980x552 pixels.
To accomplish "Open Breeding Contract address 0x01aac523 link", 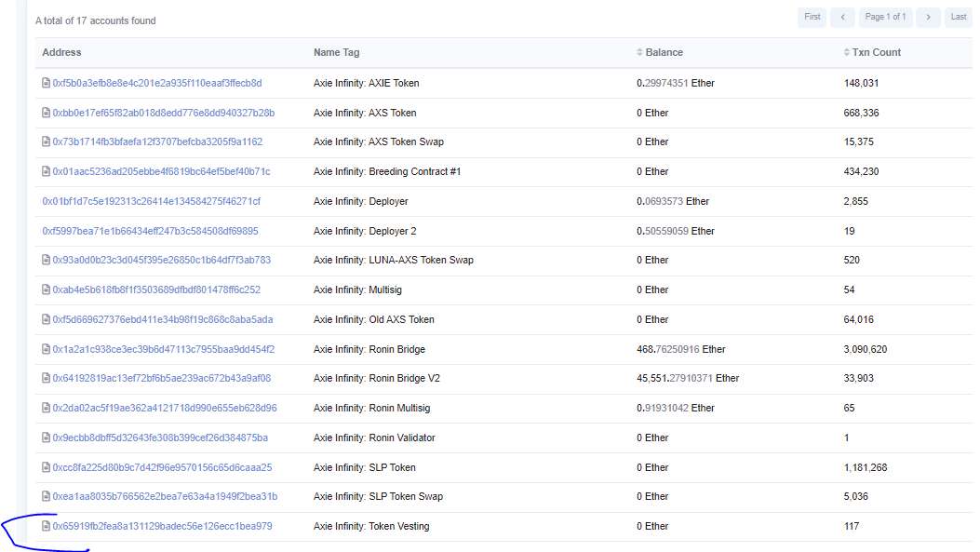I will click(161, 171).
